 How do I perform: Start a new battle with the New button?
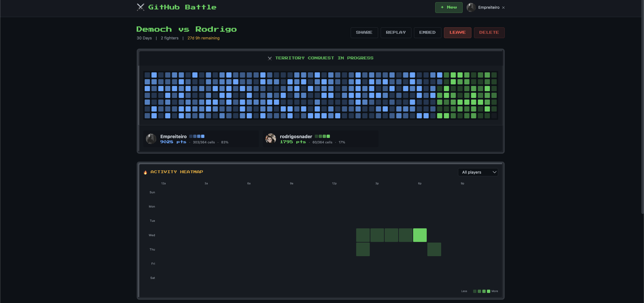coord(449,7)
